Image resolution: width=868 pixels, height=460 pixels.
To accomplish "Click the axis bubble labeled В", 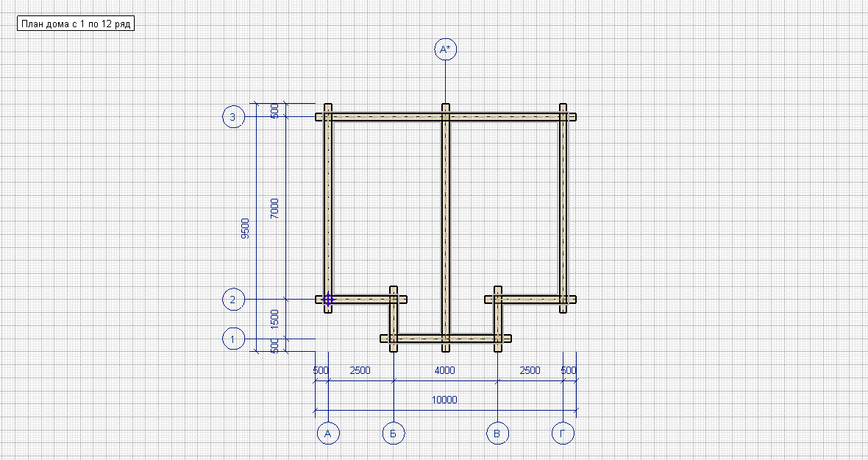I will pos(498,434).
